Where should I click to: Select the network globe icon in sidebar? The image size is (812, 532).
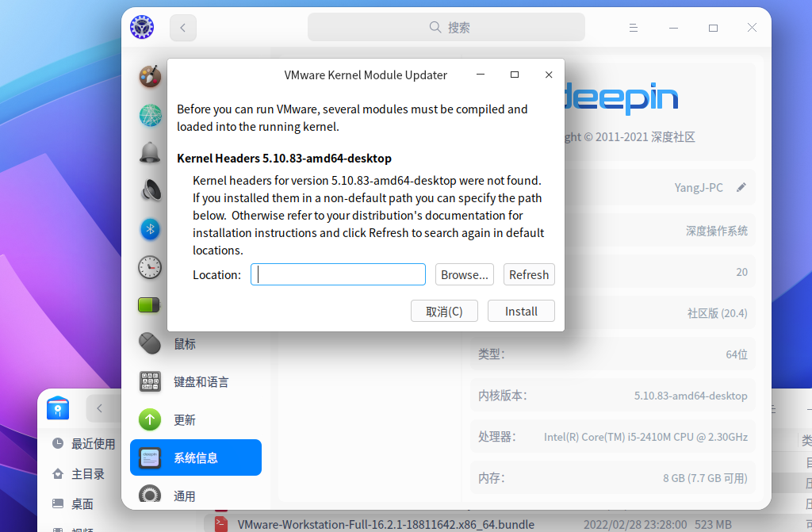(150, 115)
